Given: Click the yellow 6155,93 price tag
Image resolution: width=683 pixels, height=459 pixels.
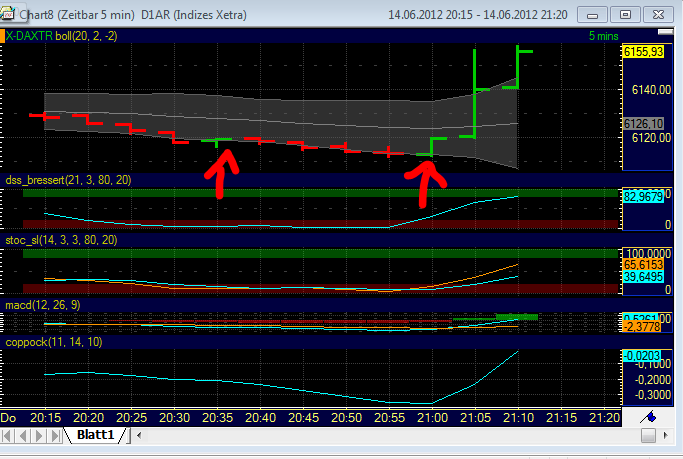Looking at the screenshot, I should 643,52.
